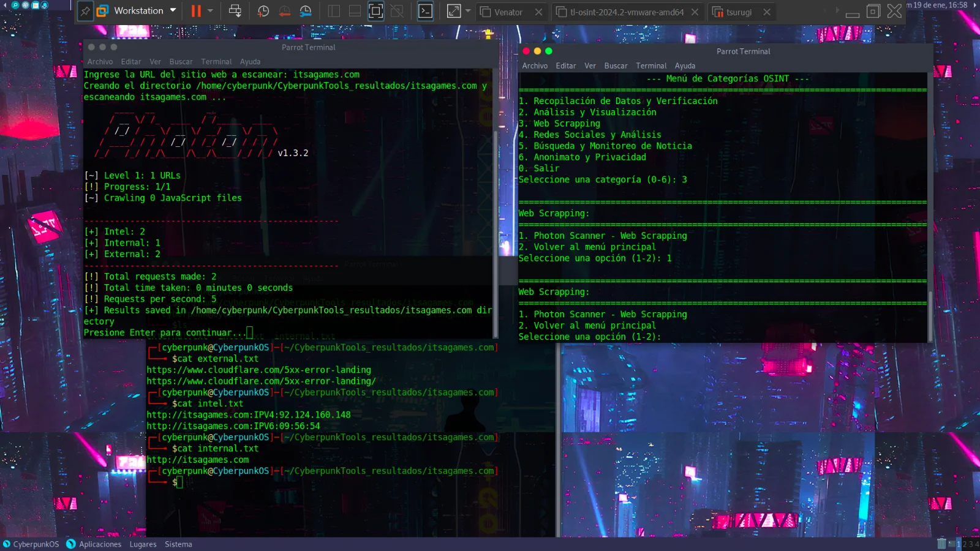Open Ayuda menu in right Parrot Terminal
The height and width of the screenshot is (551, 980).
pyautogui.click(x=685, y=66)
